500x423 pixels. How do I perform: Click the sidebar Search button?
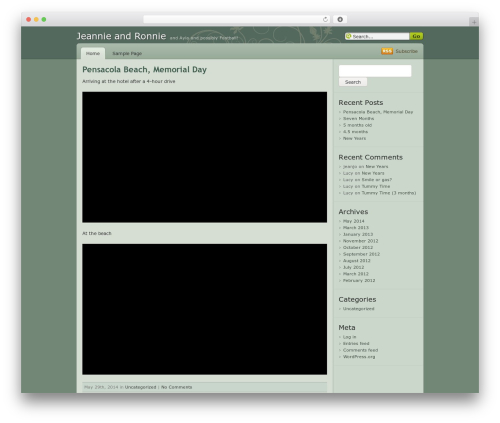click(x=353, y=82)
